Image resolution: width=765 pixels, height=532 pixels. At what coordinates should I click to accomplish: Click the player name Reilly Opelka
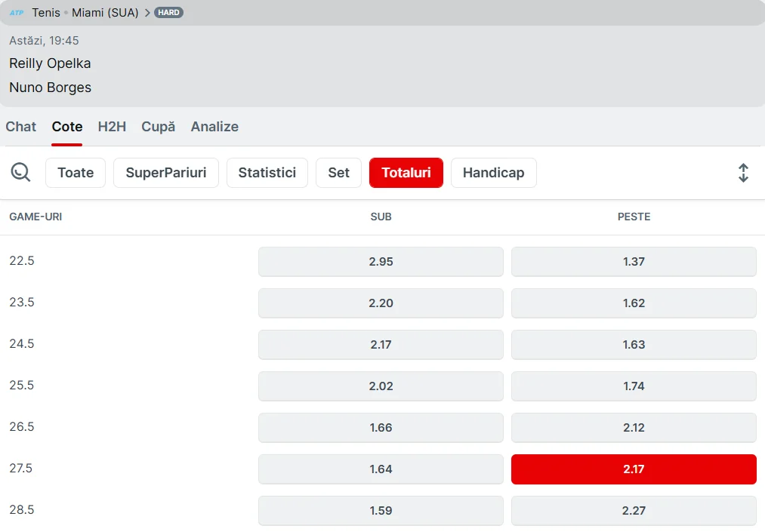(x=50, y=63)
